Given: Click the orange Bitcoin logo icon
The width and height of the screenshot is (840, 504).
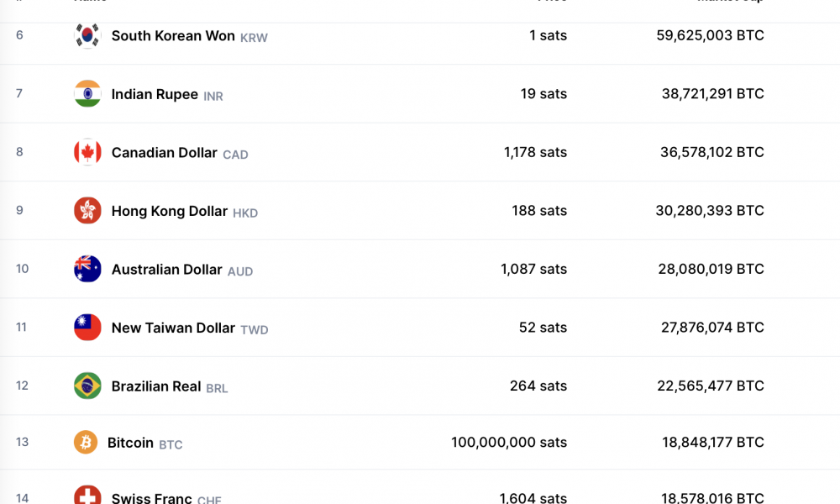Looking at the screenshot, I should [x=86, y=443].
